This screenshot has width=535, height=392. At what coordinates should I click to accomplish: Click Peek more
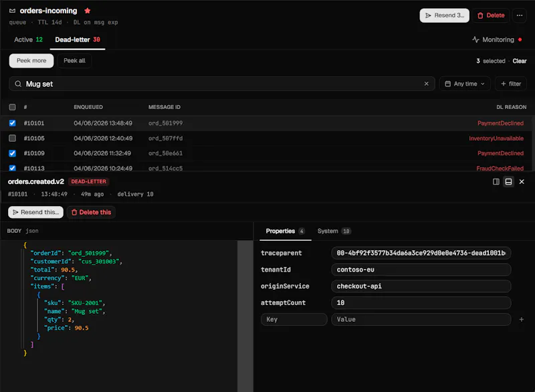(31, 61)
